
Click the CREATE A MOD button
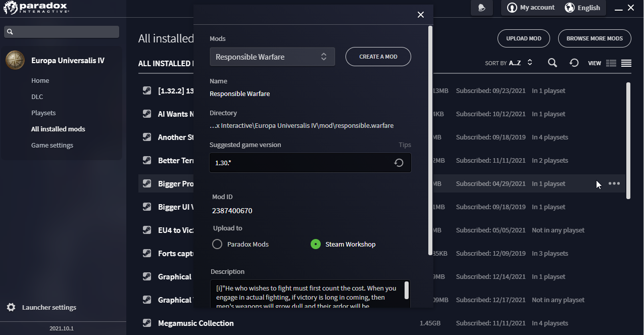pyautogui.click(x=378, y=57)
